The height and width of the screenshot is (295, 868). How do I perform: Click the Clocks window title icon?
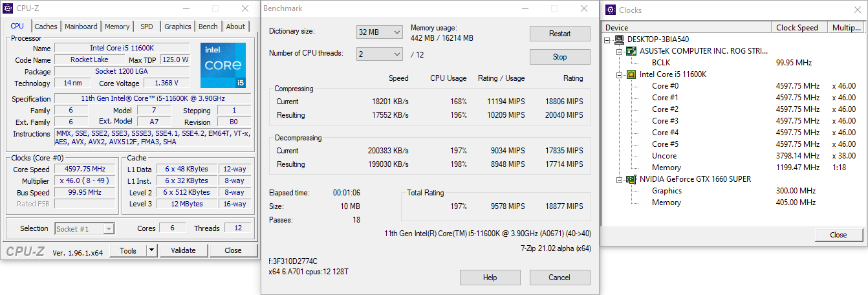click(x=609, y=10)
